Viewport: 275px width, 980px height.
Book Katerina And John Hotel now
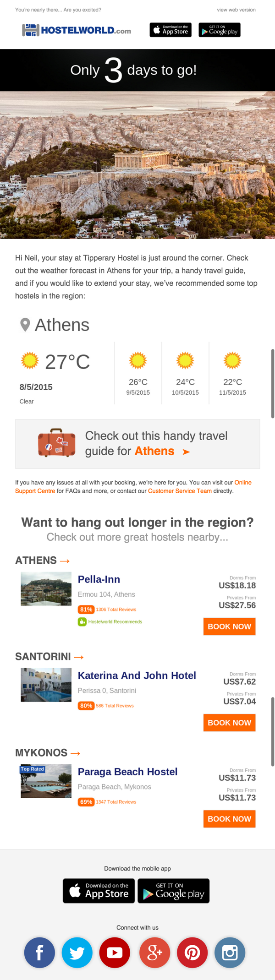coord(229,723)
